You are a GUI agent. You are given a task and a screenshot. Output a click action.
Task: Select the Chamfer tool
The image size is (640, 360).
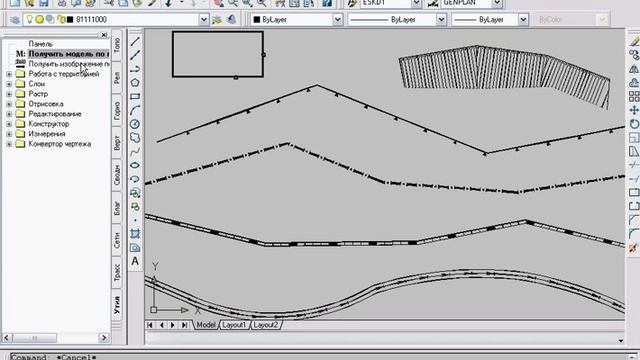pyautogui.click(x=634, y=220)
